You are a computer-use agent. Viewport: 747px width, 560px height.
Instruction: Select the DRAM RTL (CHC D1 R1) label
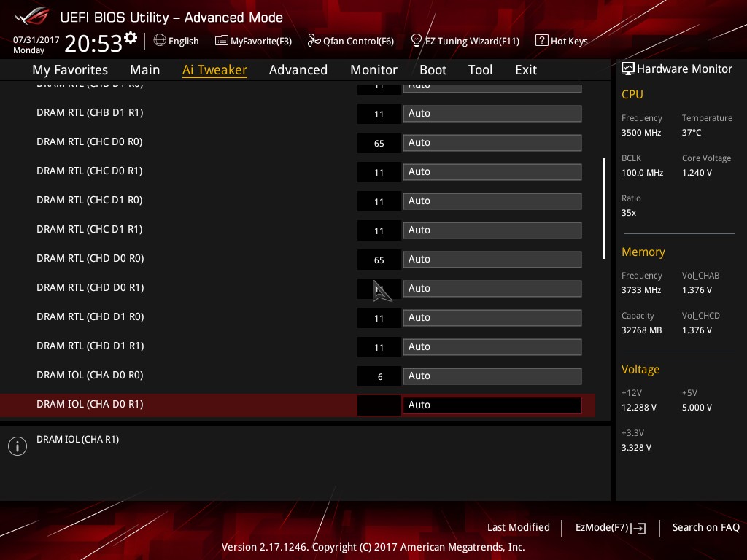tap(90, 229)
